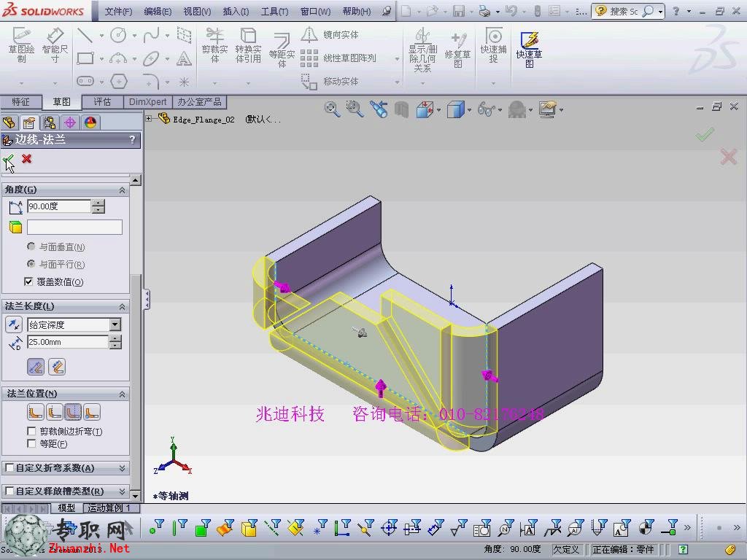Select the Corner Rectangle tool

[x=85, y=58]
